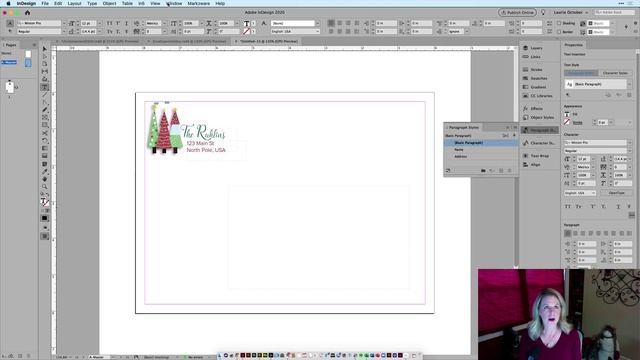640x360 pixels.
Task: Toggle left paragraph alignment in Properties panel
Action: coord(568,233)
